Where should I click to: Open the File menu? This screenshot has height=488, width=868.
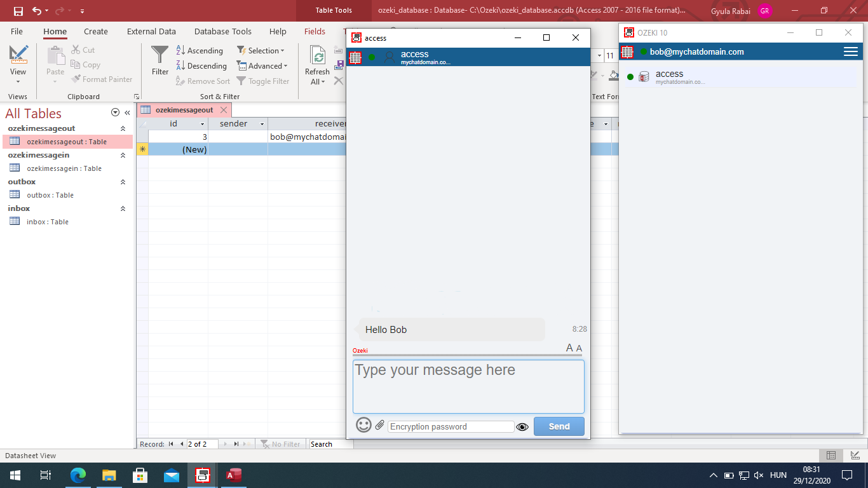tap(17, 31)
